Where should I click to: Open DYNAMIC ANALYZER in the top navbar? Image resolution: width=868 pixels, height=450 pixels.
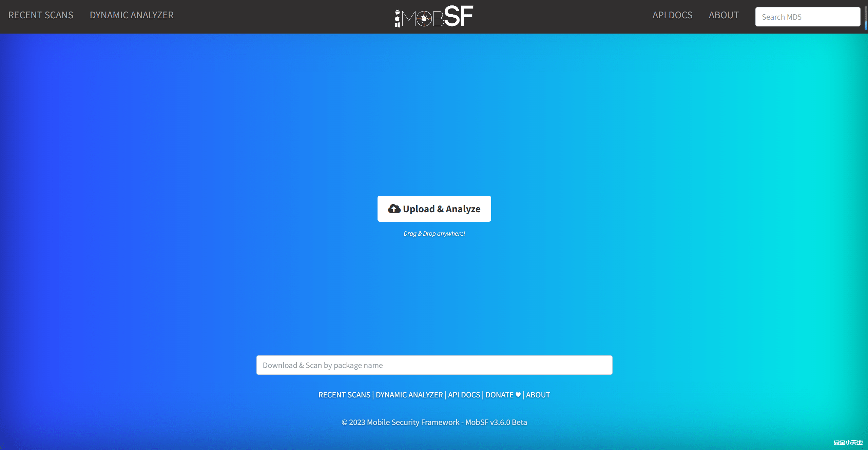coord(132,15)
